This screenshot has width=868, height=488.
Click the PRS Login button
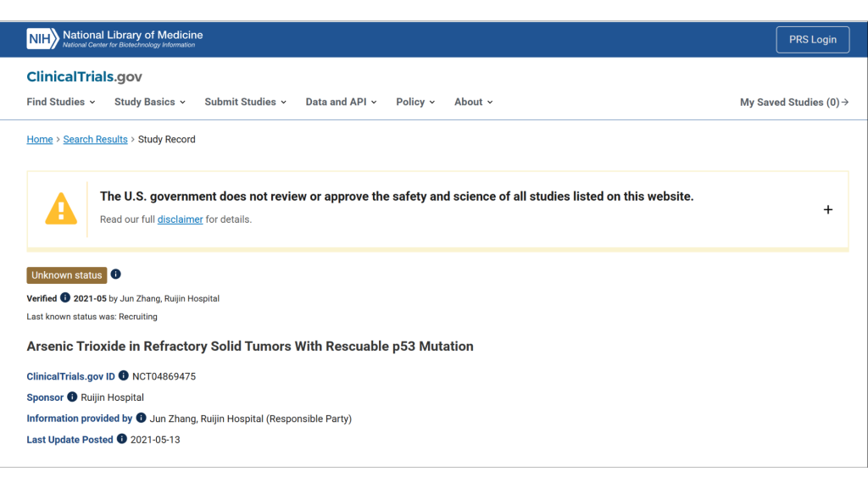pos(812,40)
